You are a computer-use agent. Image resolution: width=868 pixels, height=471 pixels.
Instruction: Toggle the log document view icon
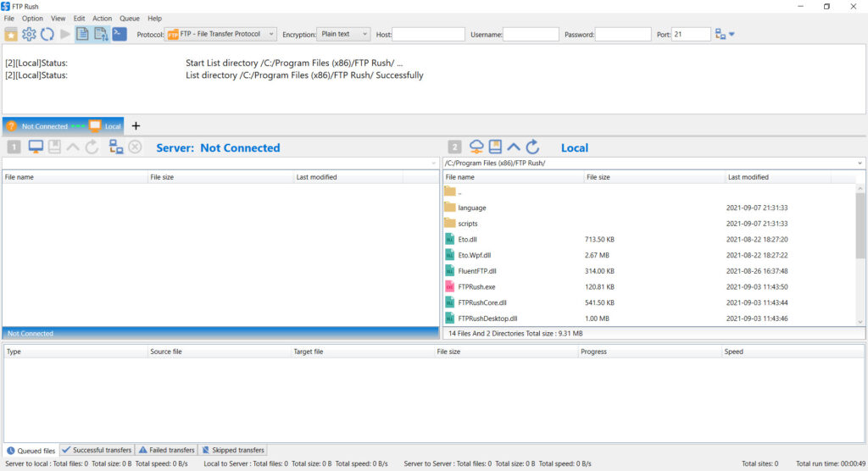[82, 35]
